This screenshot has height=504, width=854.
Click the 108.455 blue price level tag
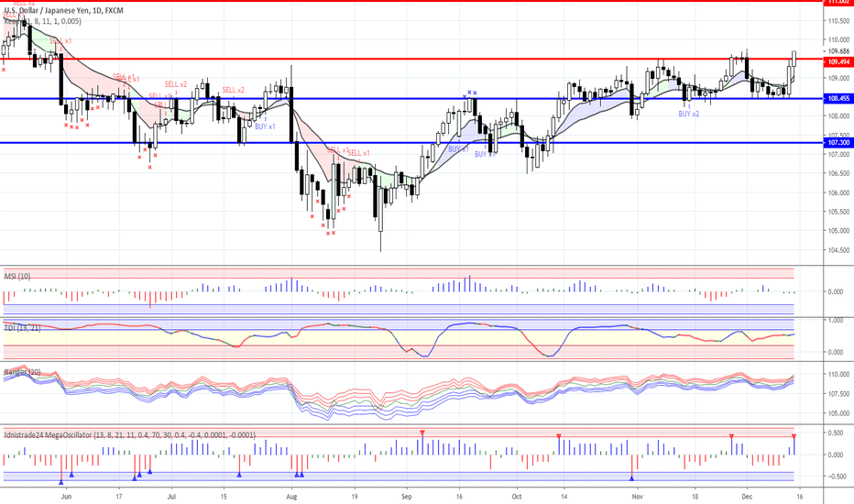click(838, 98)
